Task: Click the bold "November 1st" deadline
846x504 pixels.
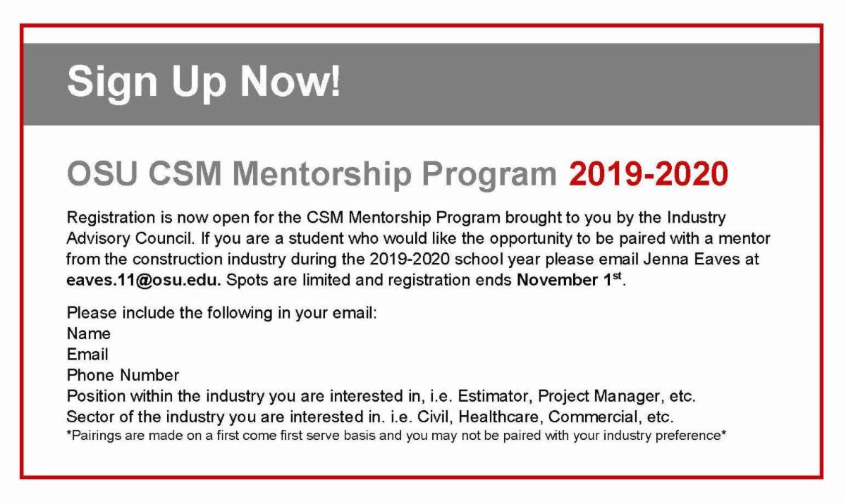Action: point(570,278)
